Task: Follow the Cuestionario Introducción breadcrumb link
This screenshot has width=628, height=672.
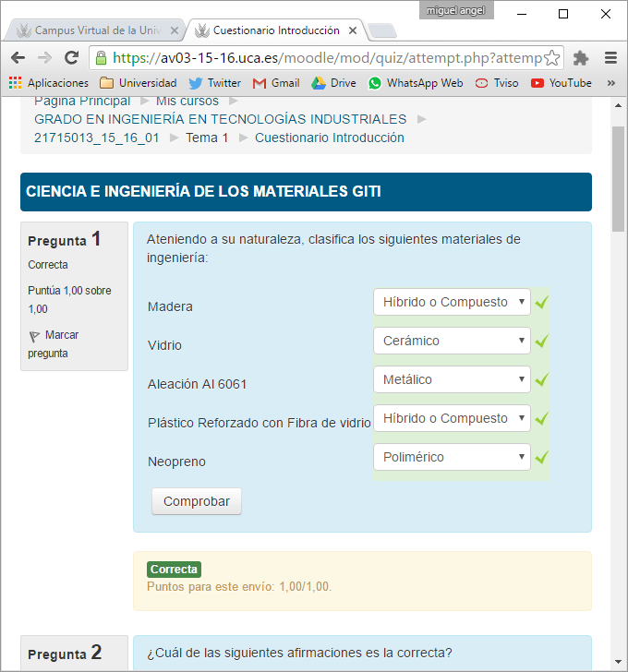Action: [329, 138]
